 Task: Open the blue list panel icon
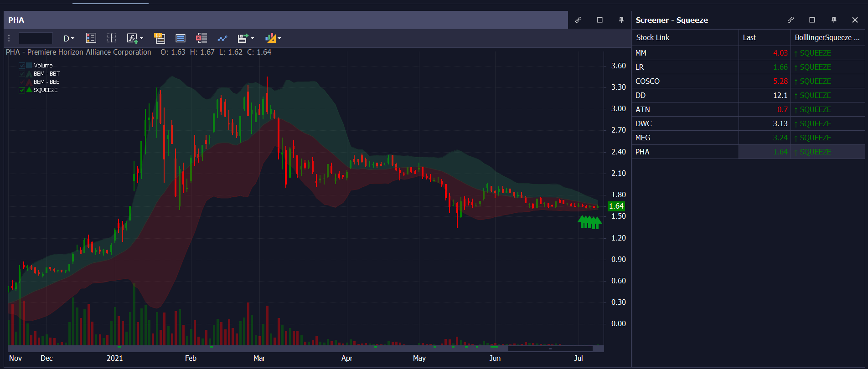(181, 38)
